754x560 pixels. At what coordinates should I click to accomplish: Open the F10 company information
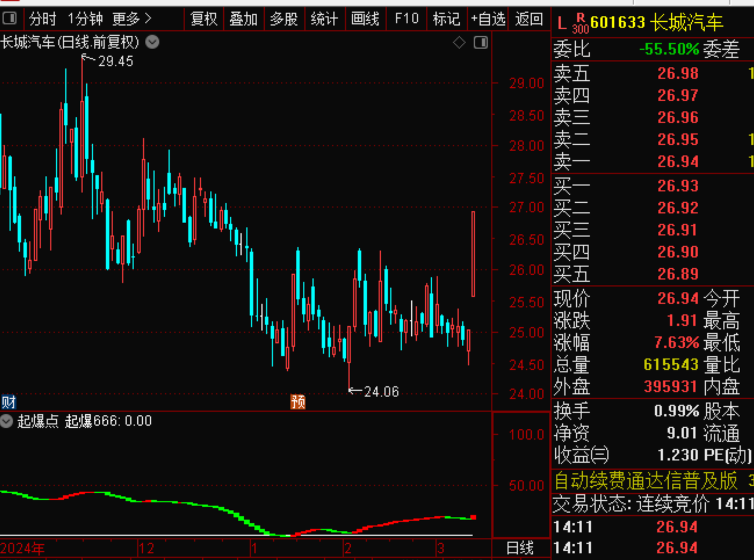pos(406,19)
